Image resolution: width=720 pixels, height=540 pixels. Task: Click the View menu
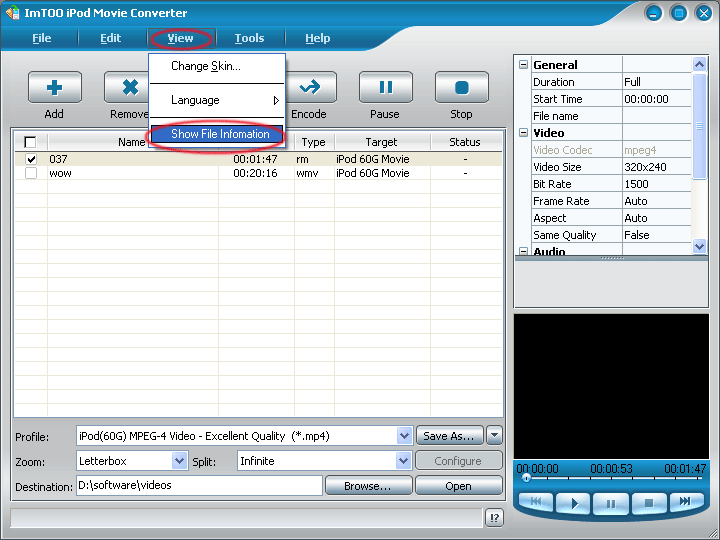[x=180, y=38]
